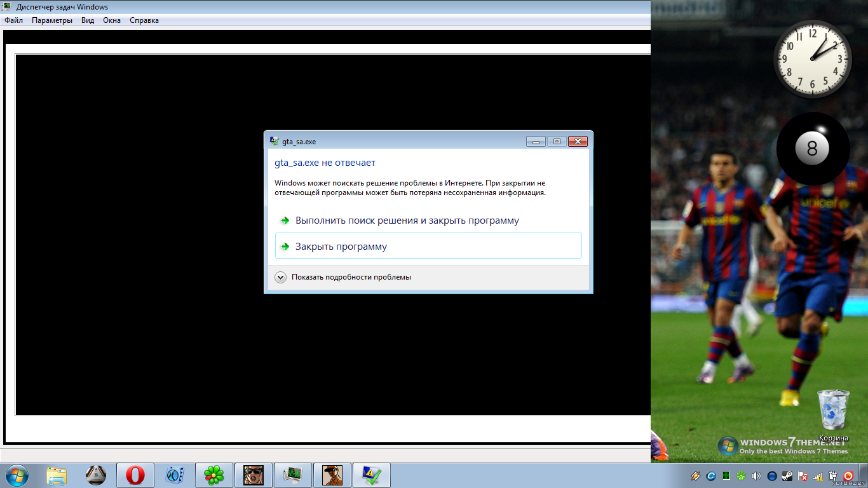Click the green CPU meter tray icon
Image resolution: width=868 pixels, height=488 pixels.
coord(726,476)
